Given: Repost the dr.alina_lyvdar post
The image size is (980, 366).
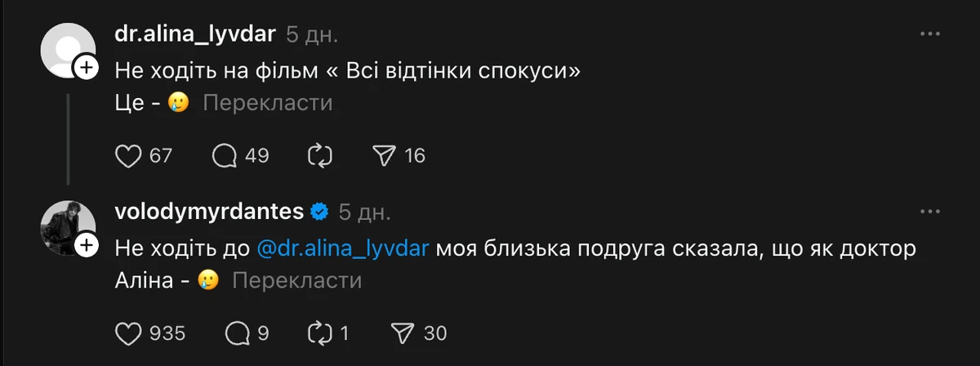Looking at the screenshot, I should [320, 155].
